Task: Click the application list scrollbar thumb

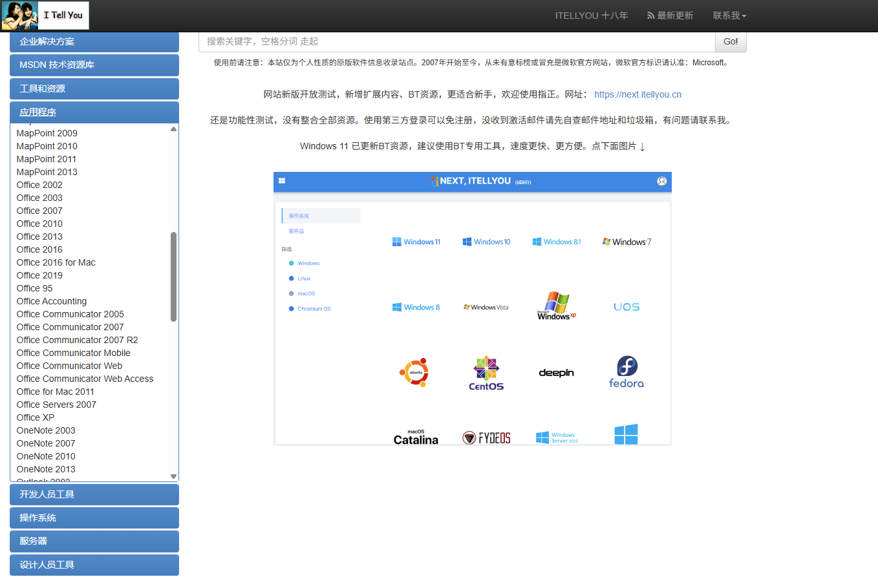Action: point(173,277)
